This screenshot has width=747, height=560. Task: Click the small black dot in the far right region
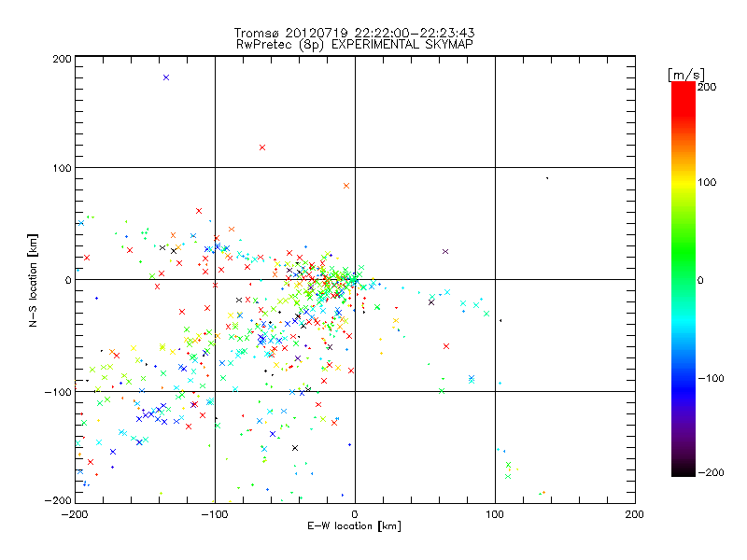point(547,178)
